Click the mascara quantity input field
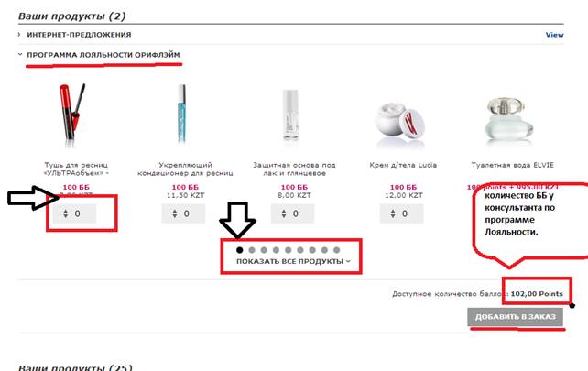Viewport: 588px width, 371px height. (74, 213)
